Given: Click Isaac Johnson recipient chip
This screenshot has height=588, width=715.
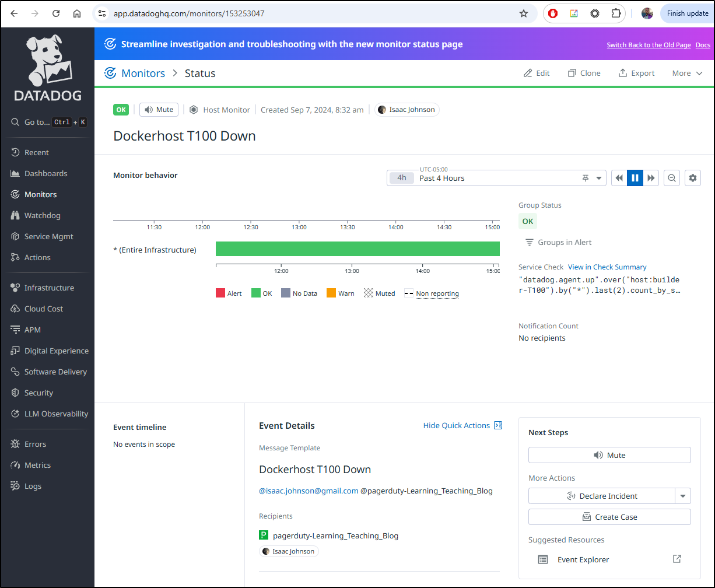Looking at the screenshot, I should 289,551.
